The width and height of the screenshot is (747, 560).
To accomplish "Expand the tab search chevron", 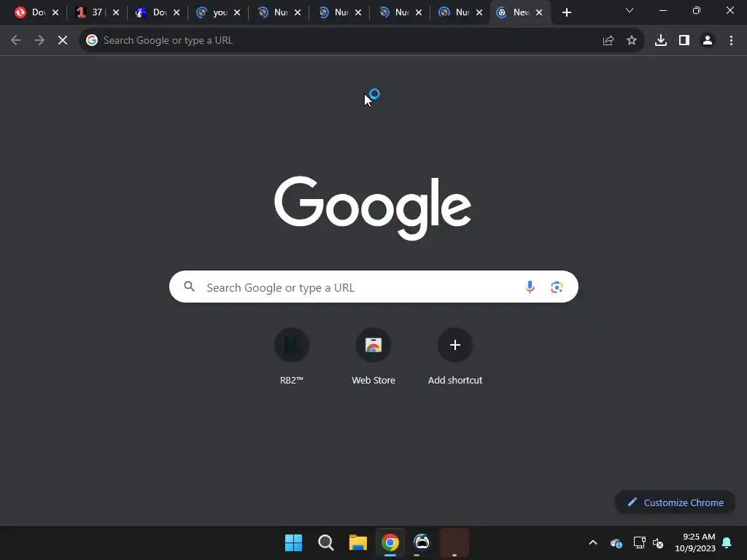I will (x=630, y=10).
